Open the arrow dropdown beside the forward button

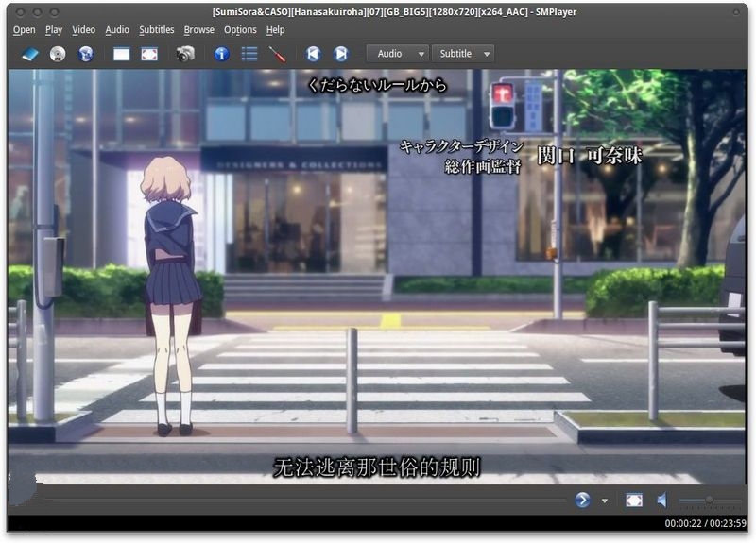[x=605, y=501]
